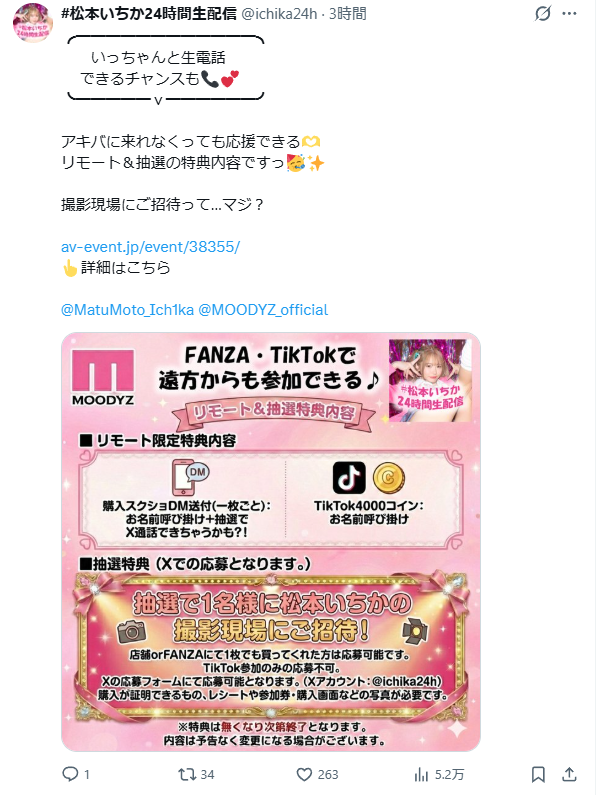
Task: Open the account profile avatar
Action: pyautogui.click(x=32, y=23)
